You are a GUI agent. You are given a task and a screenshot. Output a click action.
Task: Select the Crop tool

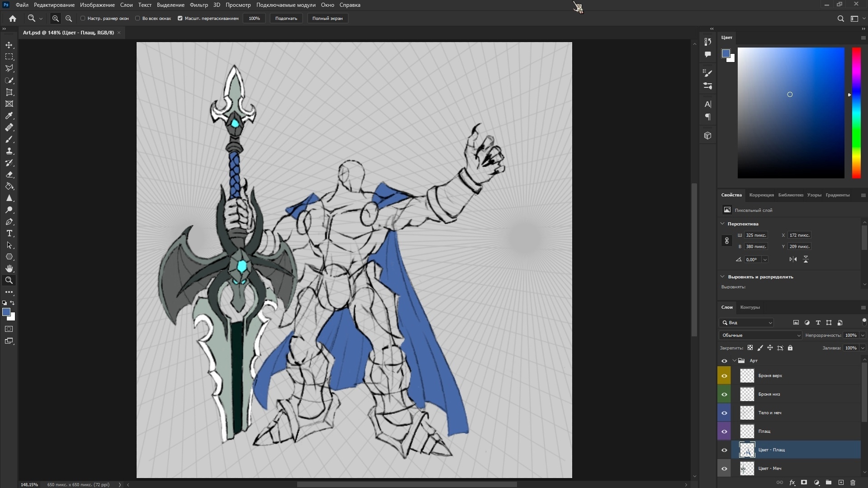[9, 92]
